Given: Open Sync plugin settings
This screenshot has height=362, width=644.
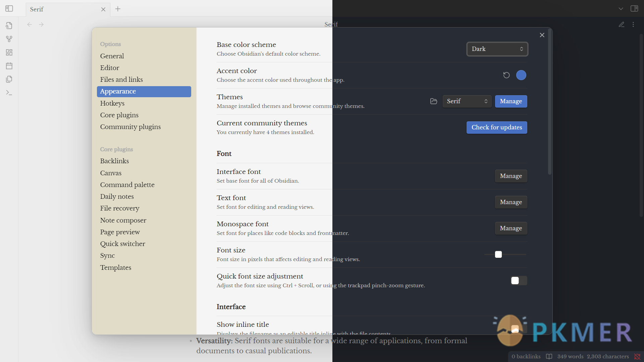Looking at the screenshot, I should coord(144,255).
